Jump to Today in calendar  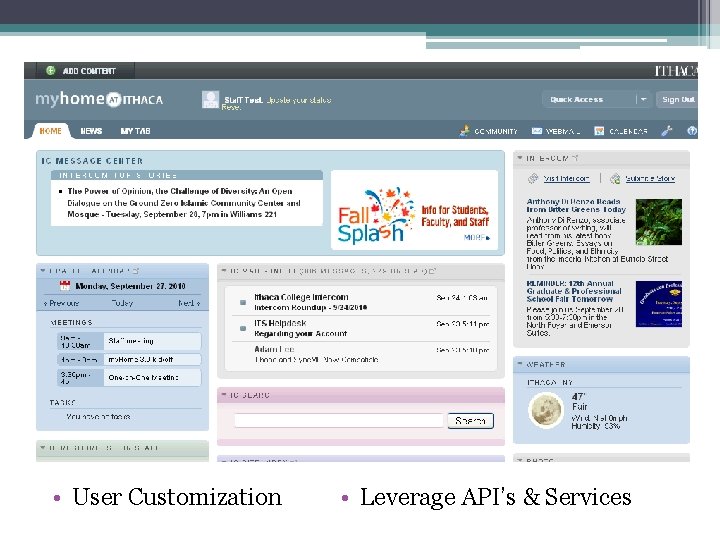click(x=122, y=304)
